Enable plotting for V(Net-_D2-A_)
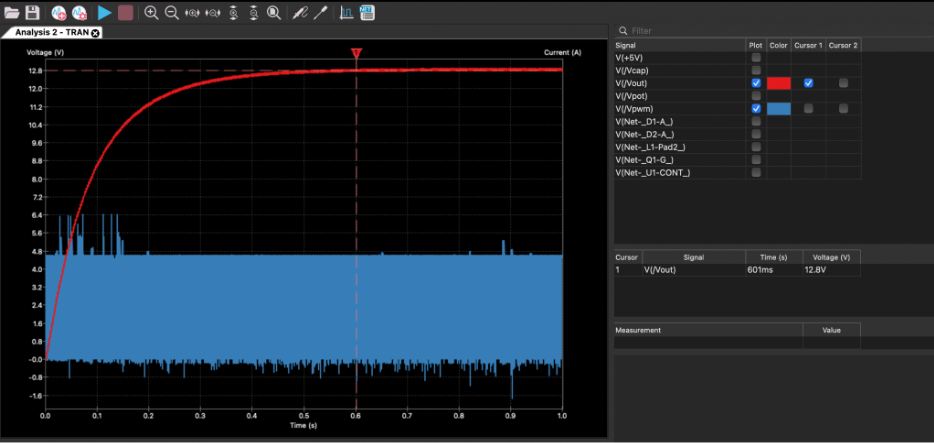 (x=756, y=134)
